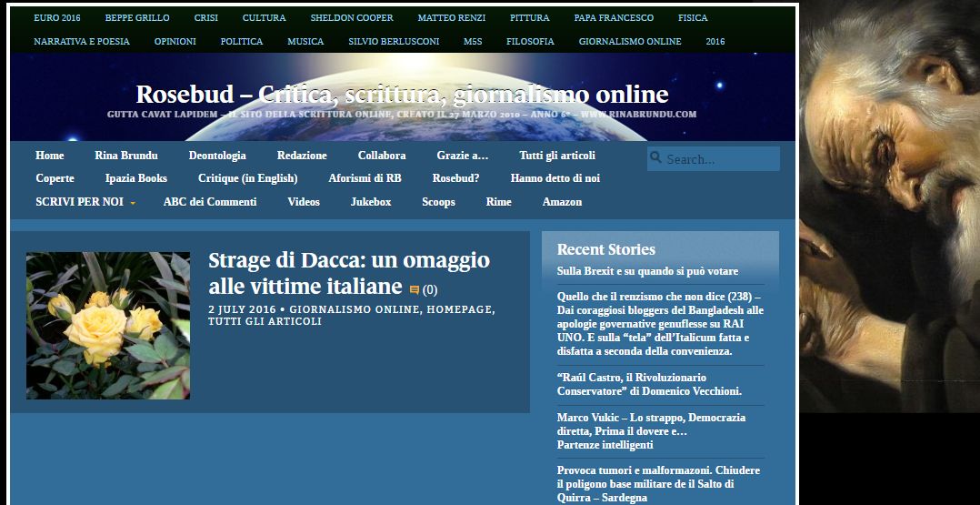The width and height of the screenshot is (980, 505).
Task: Open the HOMEPAGE category link
Action: (x=461, y=309)
